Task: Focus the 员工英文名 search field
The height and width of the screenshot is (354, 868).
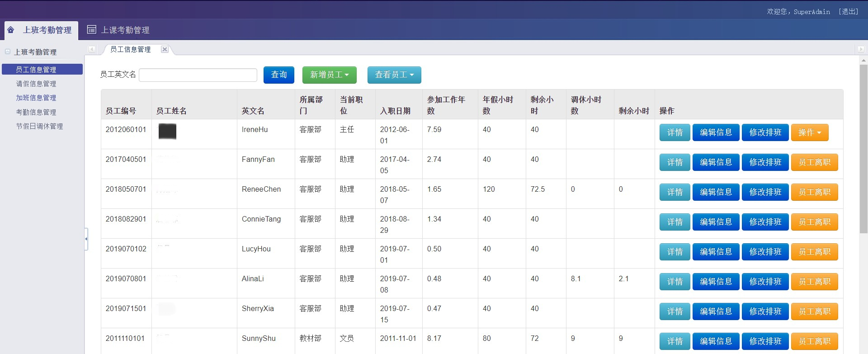Action: [x=198, y=75]
